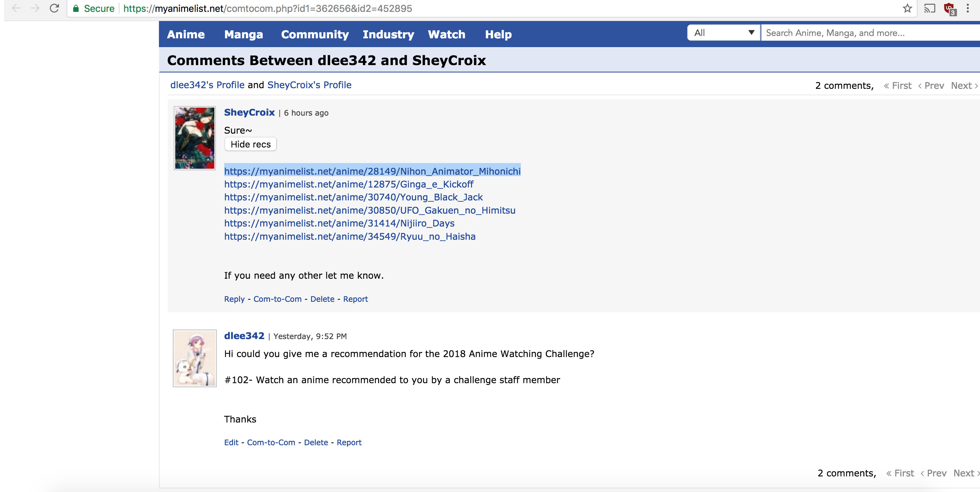The width and height of the screenshot is (980, 492).
Task: Open the Help menu
Action: pyautogui.click(x=498, y=34)
